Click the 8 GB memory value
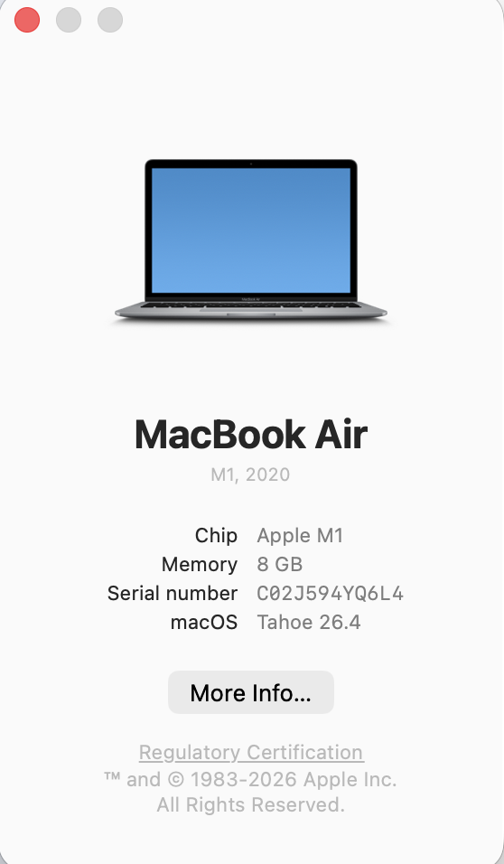This screenshot has width=504, height=864. pos(279,564)
